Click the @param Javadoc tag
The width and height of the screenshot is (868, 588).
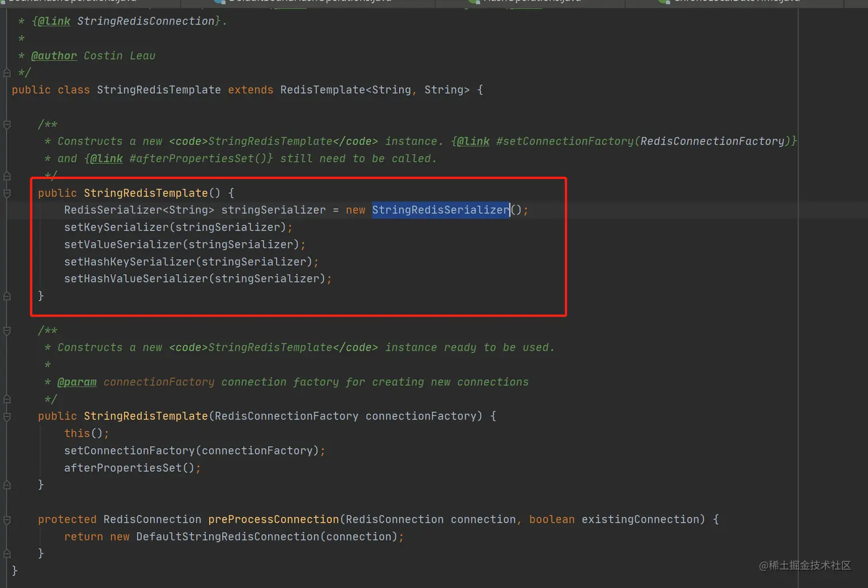click(x=77, y=382)
